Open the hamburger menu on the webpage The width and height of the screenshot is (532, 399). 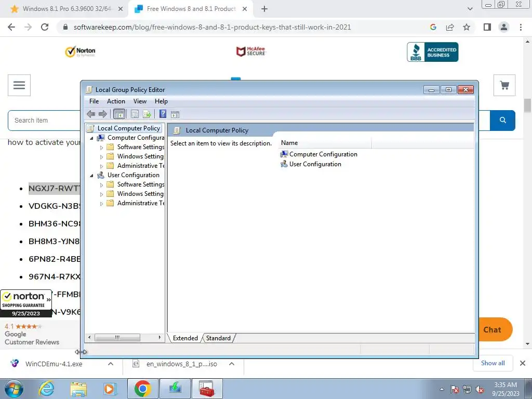click(x=19, y=85)
